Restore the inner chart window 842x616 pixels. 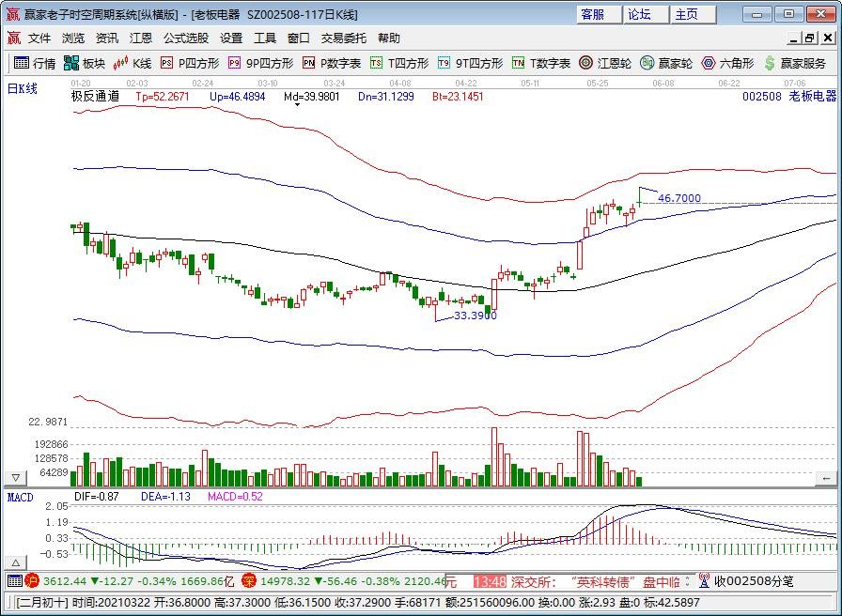click(810, 38)
